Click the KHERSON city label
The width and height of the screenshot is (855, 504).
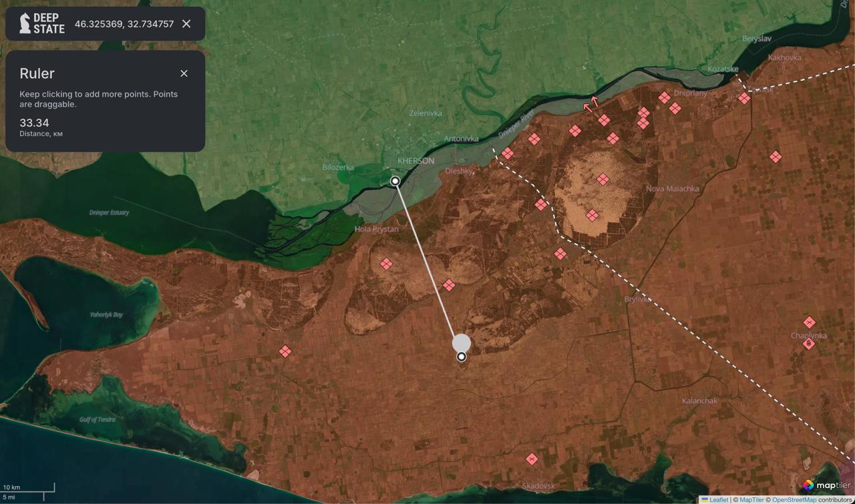(x=415, y=162)
